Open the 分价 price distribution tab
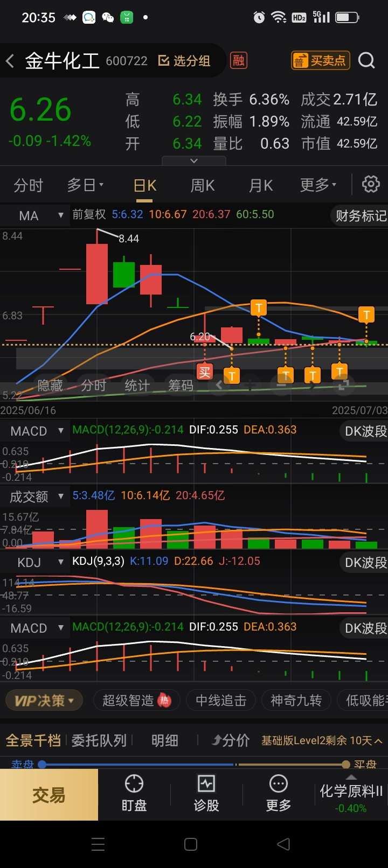Viewport: 388px width, 868px height. coord(231,740)
